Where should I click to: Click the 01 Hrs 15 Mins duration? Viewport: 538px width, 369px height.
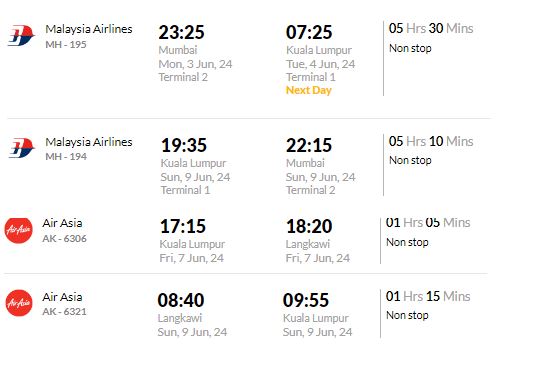[428, 297]
